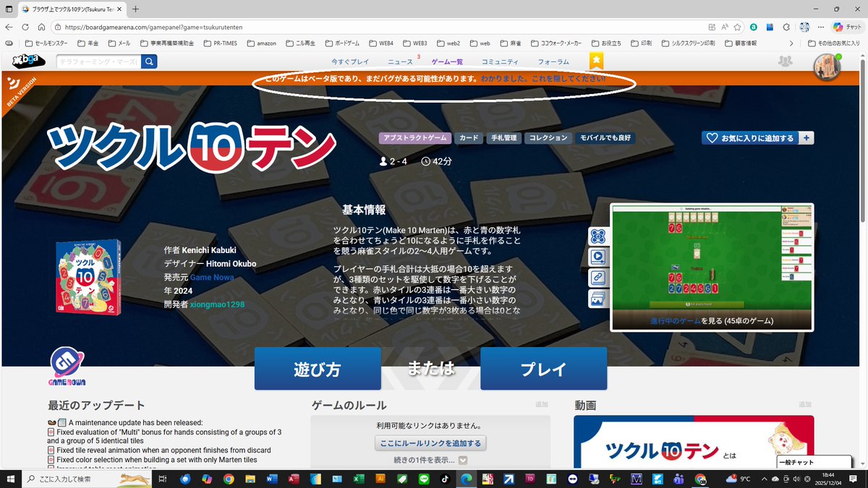Viewport: 868px width, 488px height.
Task: Open your profile avatar in the top-right corner
Action: point(825,67)
